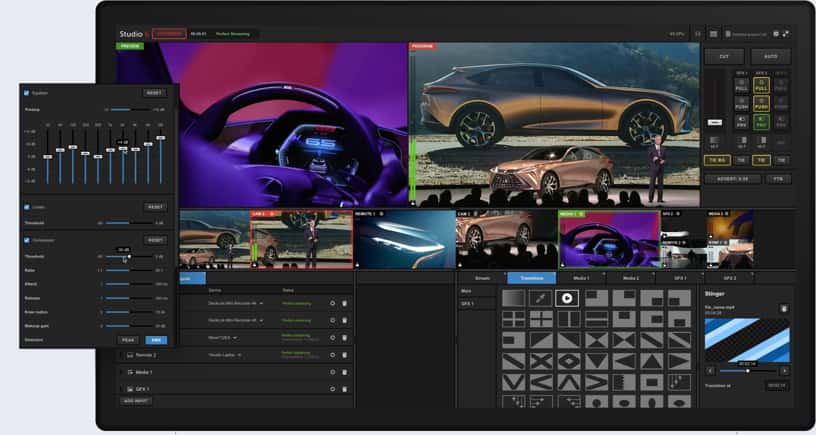This screenshot has width=816, height=435.
Task: Step Stinger preview back with left arrow
Action: [710, 371]
